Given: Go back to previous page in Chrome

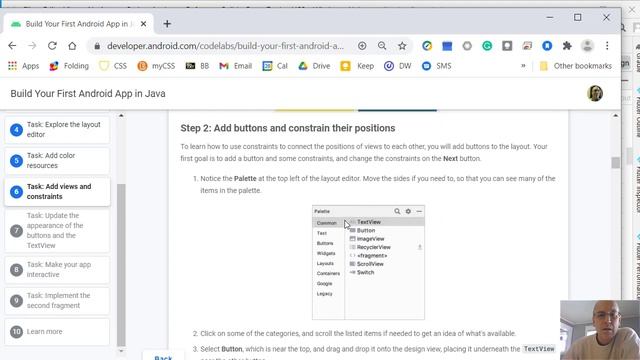Looking at the screenshot, I should [12, 46].
